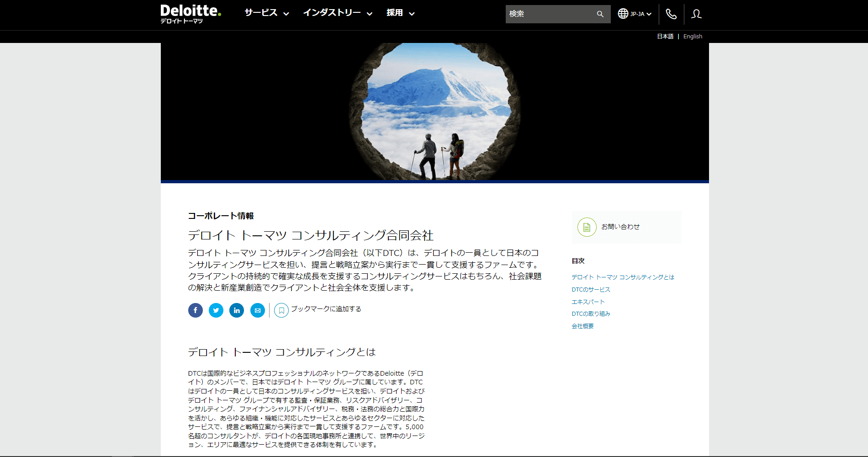868x457 pixels.
Task: Jump to デロイト トーマツ コンサルティングとは section
Action: pyautogui.click(x=623, y=277)
